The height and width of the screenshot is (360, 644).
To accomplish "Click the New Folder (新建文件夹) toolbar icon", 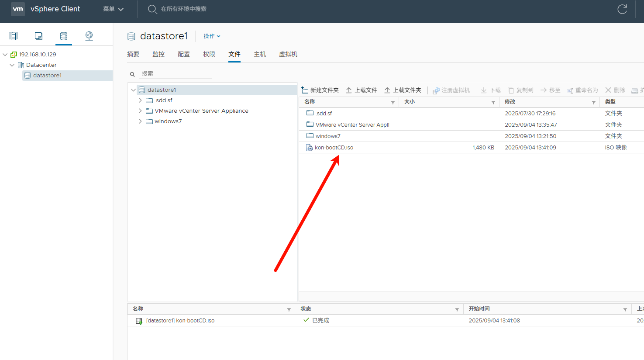I will pyautogui.click(x=305, y=90).
